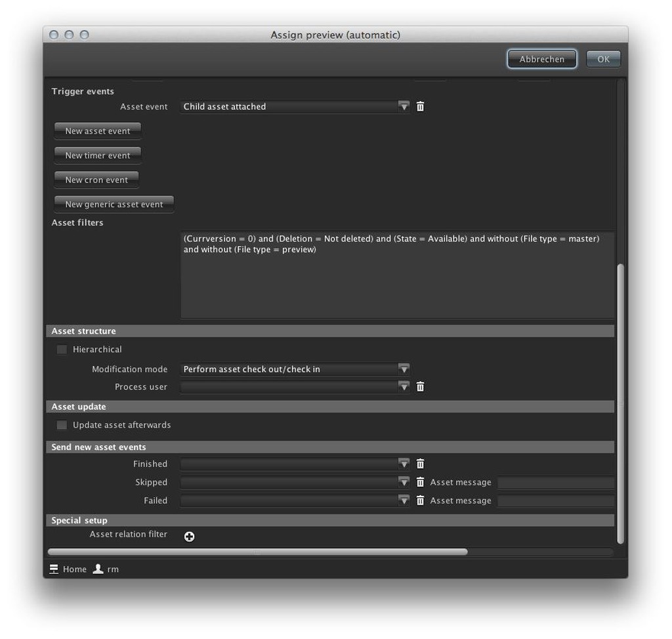This screenshot has width=672, height=639.
Task: Remove the Finished event via trash icon
Action: [420, 463]
